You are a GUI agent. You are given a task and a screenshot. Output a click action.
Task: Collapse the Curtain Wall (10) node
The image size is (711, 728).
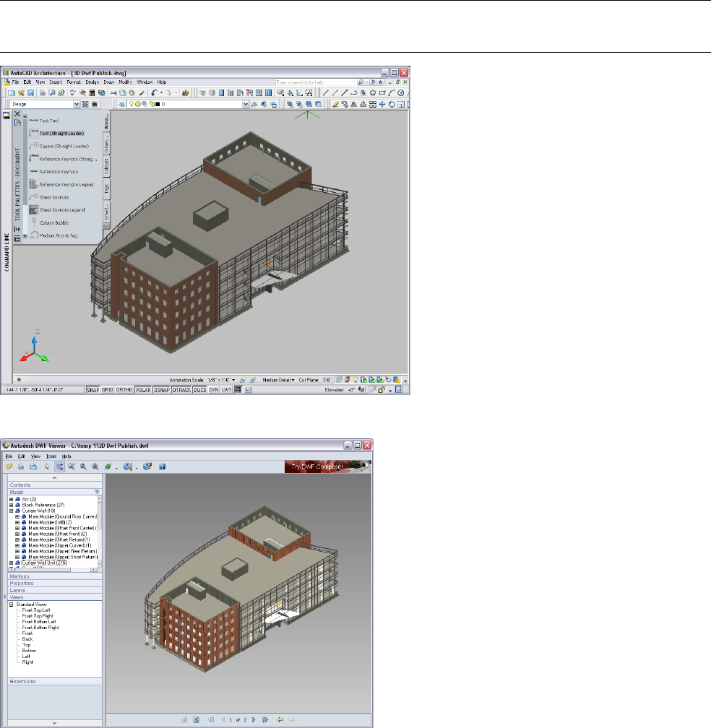click(x=11, y=511)
